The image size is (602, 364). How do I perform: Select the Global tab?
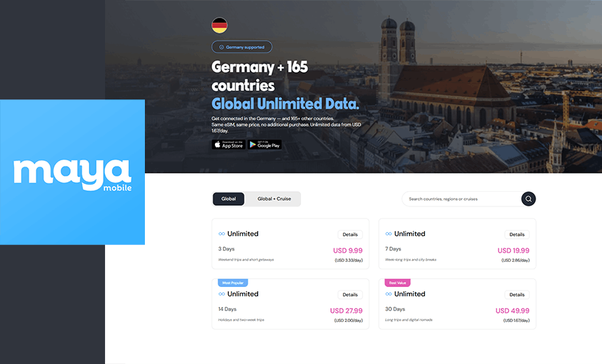point(228,199)
